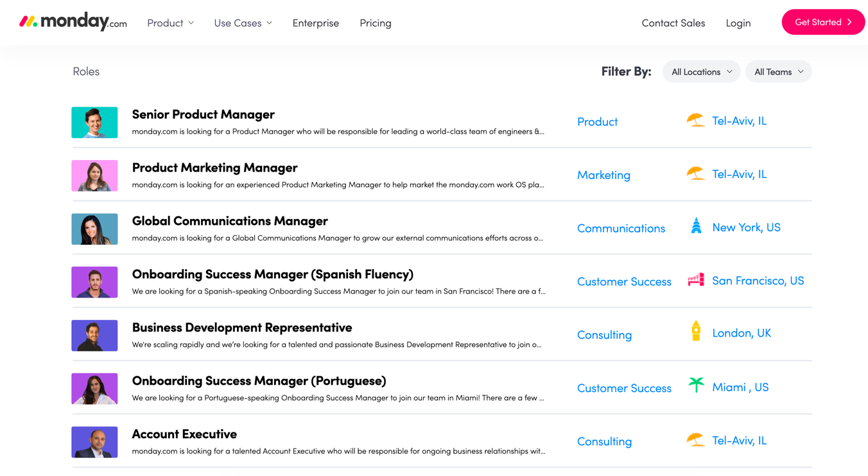Image resolution: width=868 pixels, height=476 pixels.
Task: Expand the Use Cases navigation menu
Action: coord(243,23)
